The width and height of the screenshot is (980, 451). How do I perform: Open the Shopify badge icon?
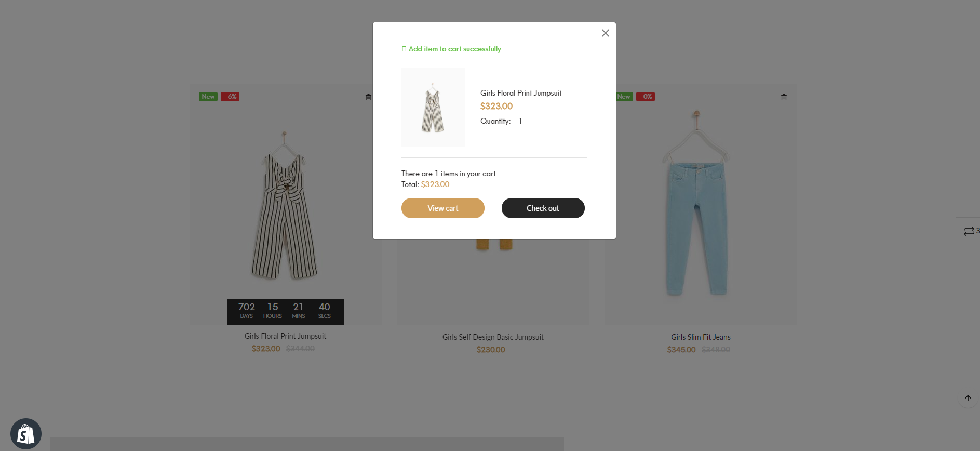tap(26, 434)
